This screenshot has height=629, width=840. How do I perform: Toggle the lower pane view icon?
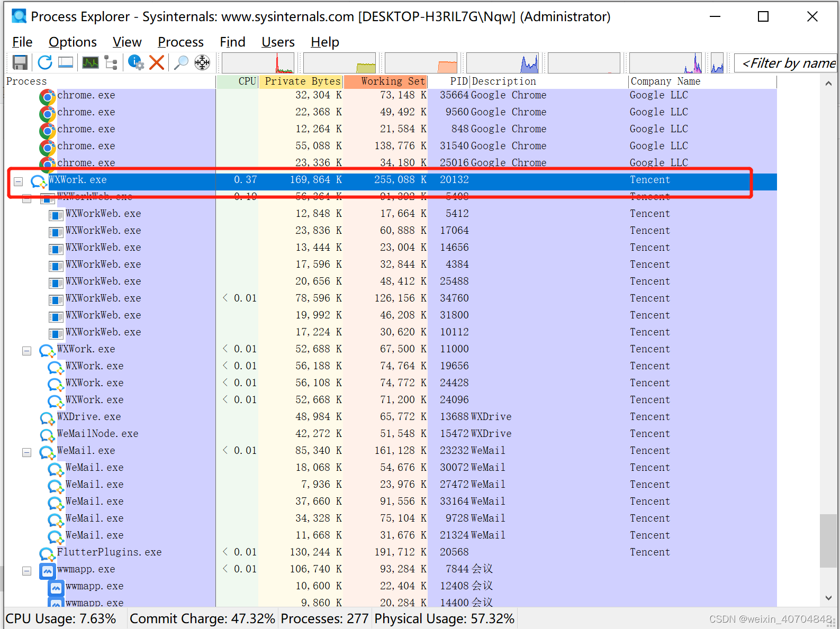coord(66,62)
